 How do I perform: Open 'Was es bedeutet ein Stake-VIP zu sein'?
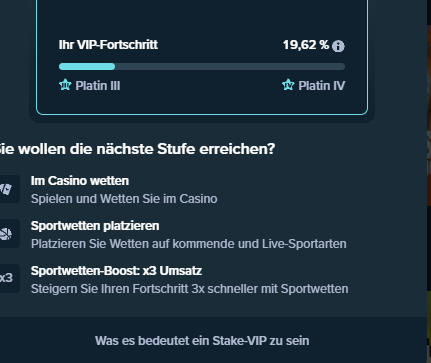pos(202,341)
